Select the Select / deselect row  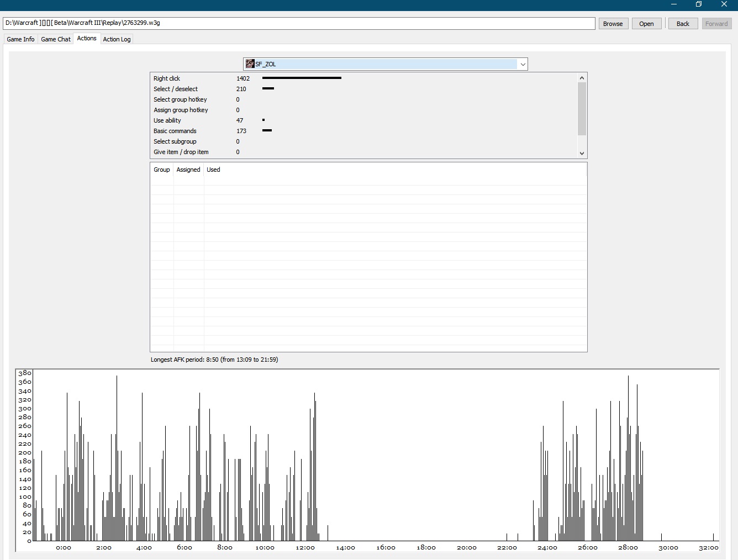(x=364, y=89)
